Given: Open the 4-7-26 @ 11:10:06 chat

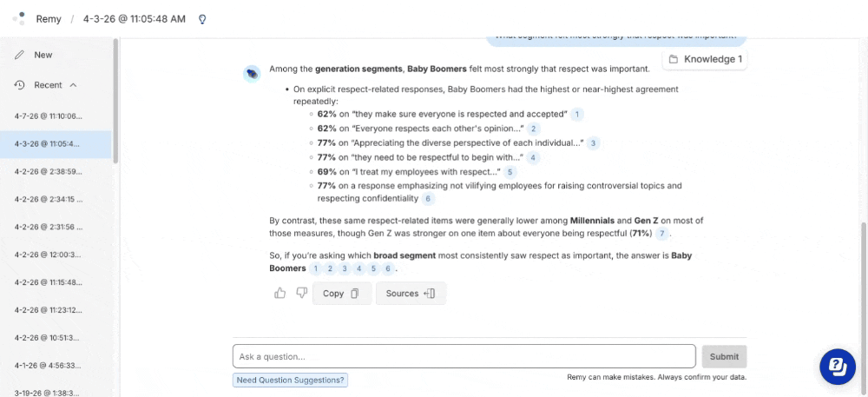Looking at the screenshot, I should coord(49,116).
